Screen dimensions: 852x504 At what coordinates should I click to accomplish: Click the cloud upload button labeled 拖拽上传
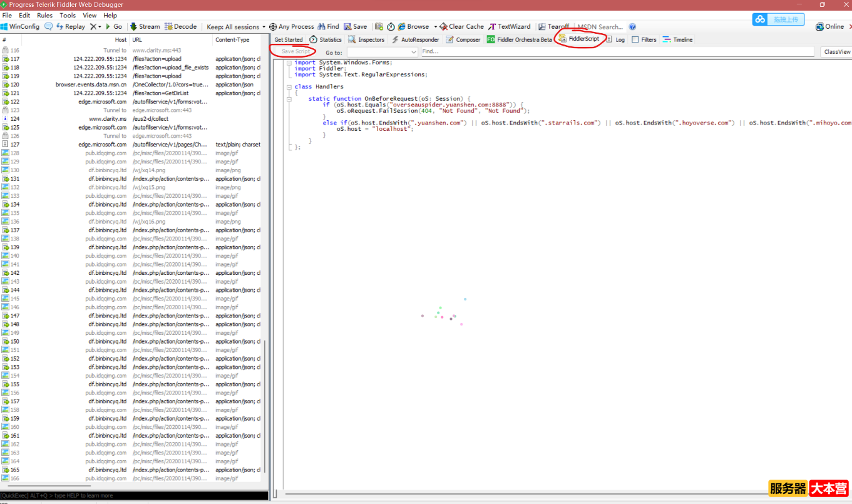pos(778,19)
